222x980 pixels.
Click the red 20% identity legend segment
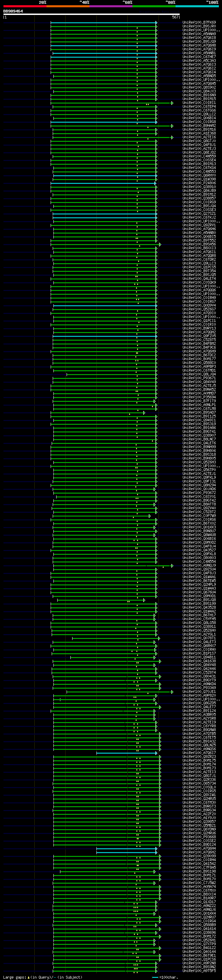[25, 6]
